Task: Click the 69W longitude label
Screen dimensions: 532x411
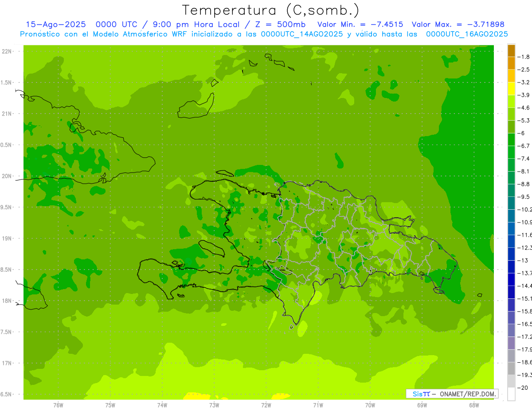Action: point(422,405)
